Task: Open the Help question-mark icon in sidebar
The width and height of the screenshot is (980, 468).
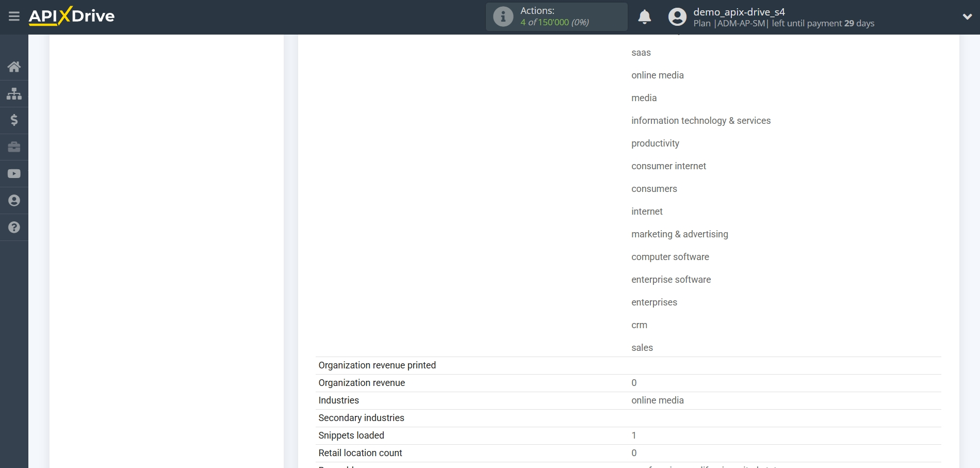Action: coord(14,227)
